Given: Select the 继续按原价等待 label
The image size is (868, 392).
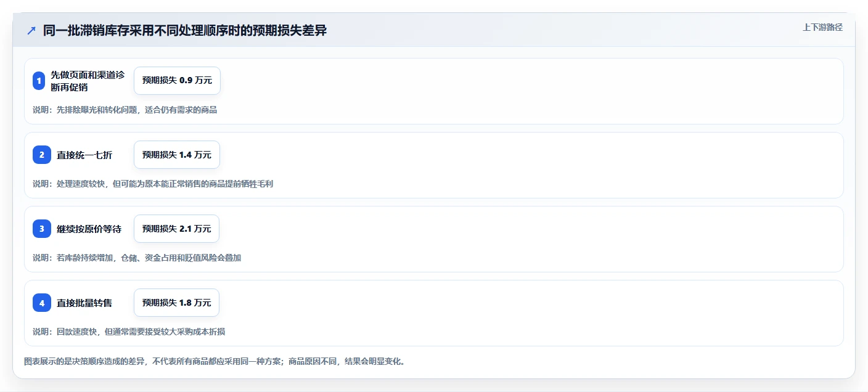Looking at the screenshot, I should pos(89,229).
